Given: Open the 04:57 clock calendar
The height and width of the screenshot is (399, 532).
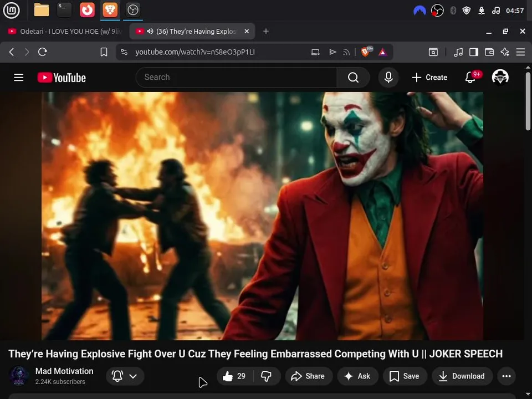Looking at the screenshot, I should coord(515,11).
